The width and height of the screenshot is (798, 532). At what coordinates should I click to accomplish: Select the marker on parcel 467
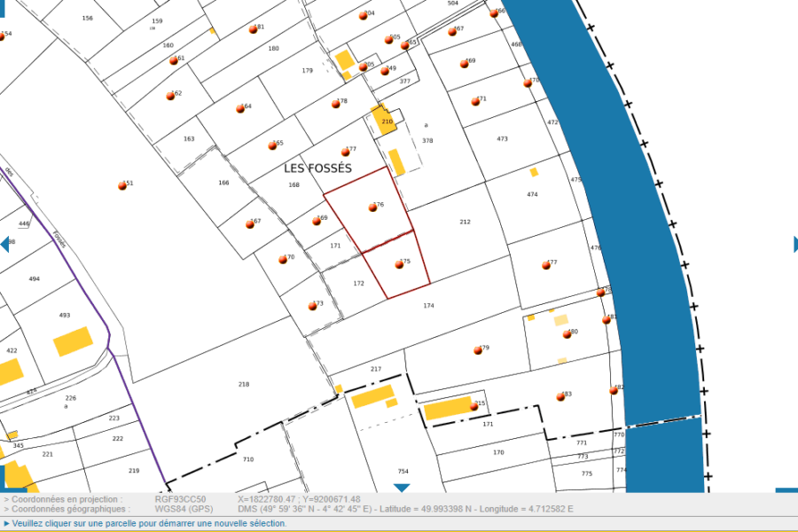(452, 32)
